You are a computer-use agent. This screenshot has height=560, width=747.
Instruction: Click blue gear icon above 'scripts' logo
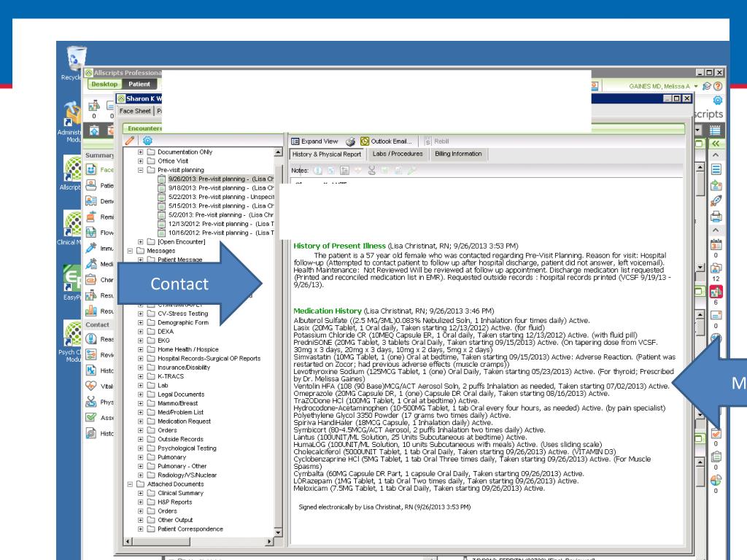pyautogui.click(x=718, y=101)
